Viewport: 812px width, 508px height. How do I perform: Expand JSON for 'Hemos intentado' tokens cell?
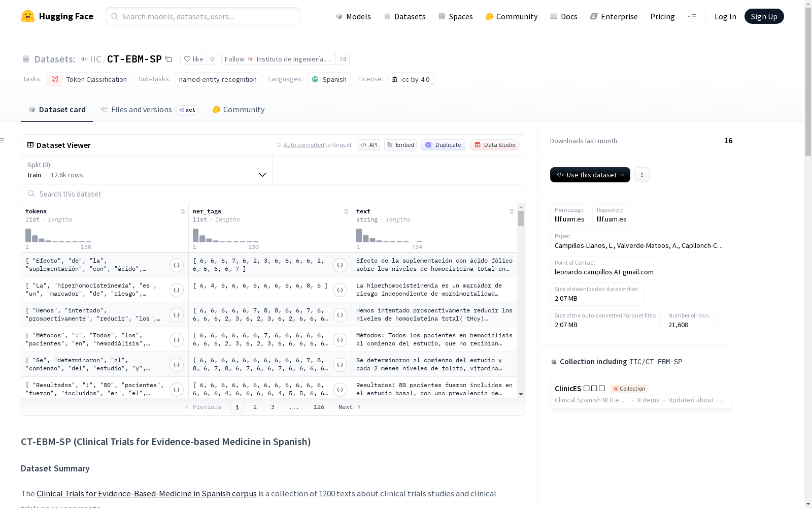tap(177, 314)
